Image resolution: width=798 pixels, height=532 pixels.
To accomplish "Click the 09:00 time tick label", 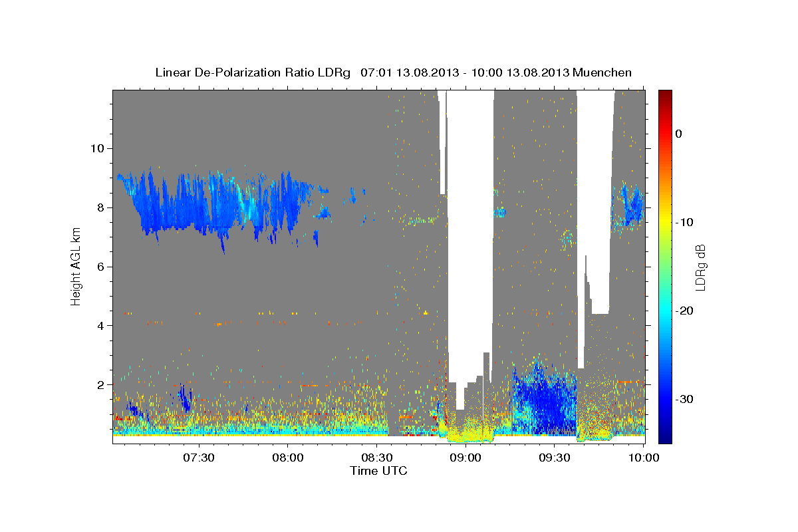I will 465,458.
